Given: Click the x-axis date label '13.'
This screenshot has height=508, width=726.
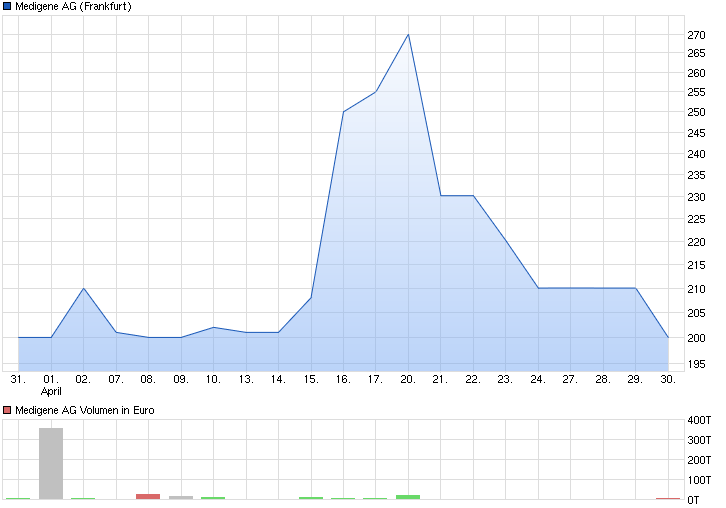Looking at the screenshot, I should (x=246, y=379).
